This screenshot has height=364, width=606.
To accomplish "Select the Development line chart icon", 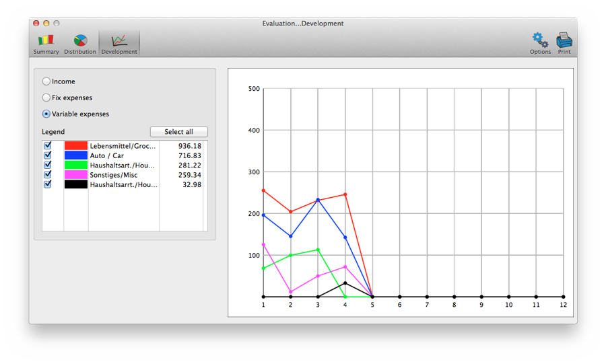I will [119, 42].
